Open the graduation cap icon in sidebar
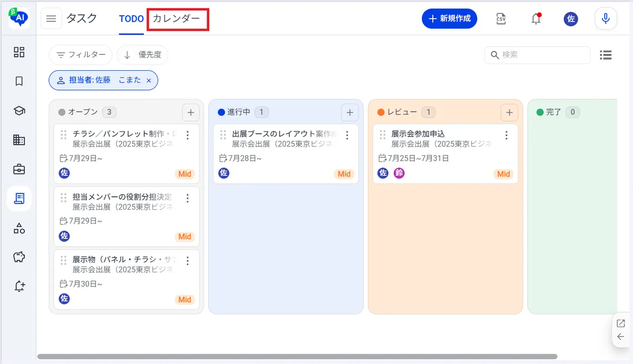 tap(19, 111)
